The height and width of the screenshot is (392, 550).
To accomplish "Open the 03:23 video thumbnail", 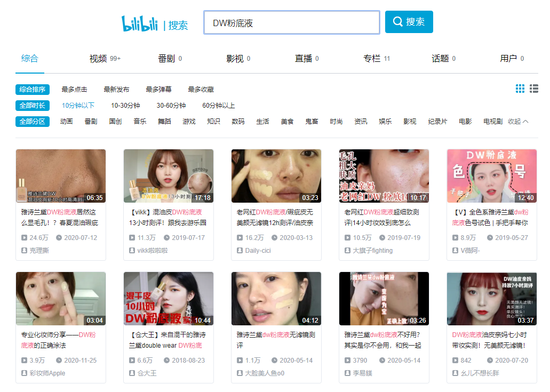I will [x=276, y=176].
